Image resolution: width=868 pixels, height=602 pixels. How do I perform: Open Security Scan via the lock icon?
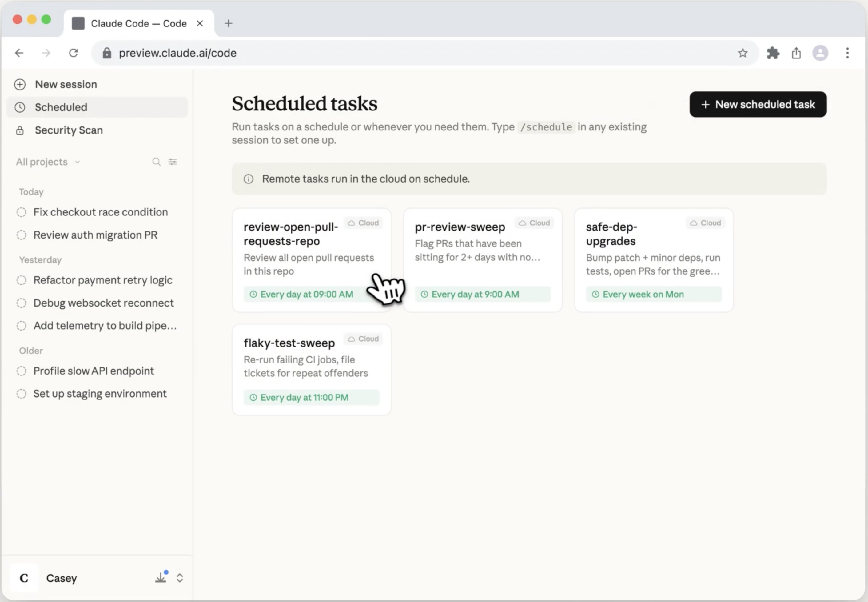[20, 130]
